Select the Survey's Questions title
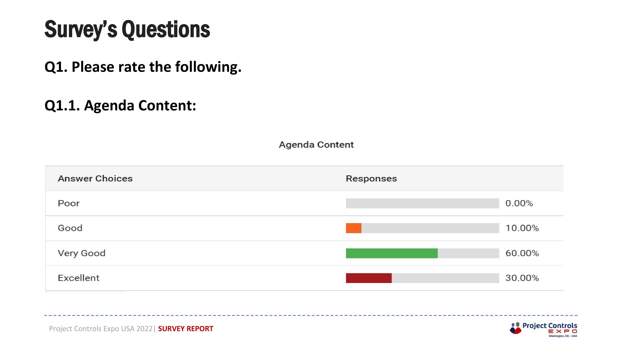The height and width of the screenshot is (362, 644). pos(127,29)
